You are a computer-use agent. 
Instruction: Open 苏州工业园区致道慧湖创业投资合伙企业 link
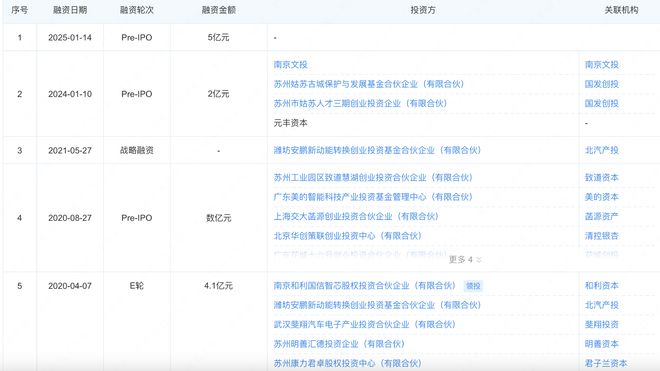[373, 177]
